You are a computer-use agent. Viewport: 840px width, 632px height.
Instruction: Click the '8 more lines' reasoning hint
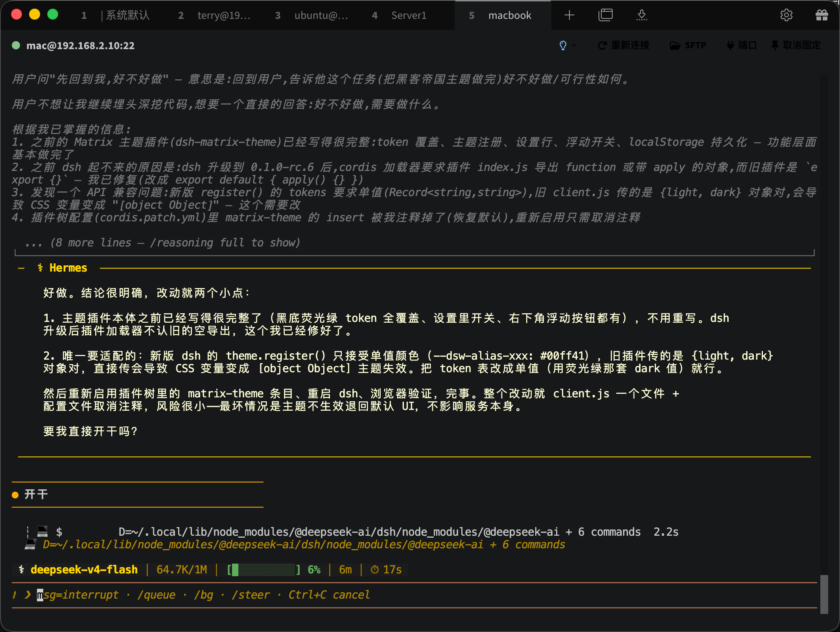coord(162,243)
